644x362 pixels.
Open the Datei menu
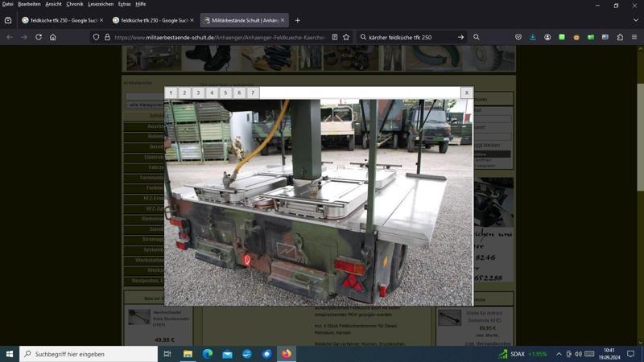click(7, 4)
